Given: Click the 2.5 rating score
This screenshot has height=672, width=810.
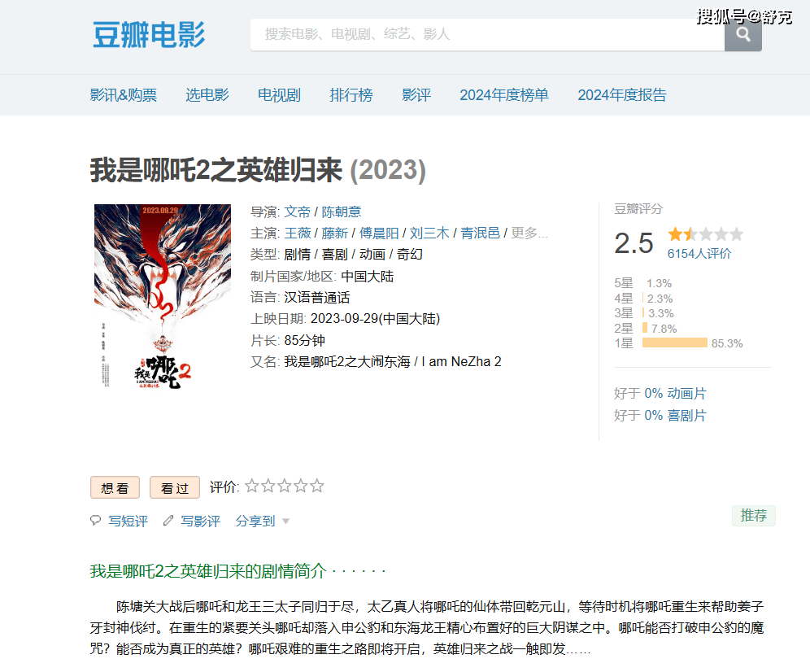Looking at the screenshot, I should point(634,243).
